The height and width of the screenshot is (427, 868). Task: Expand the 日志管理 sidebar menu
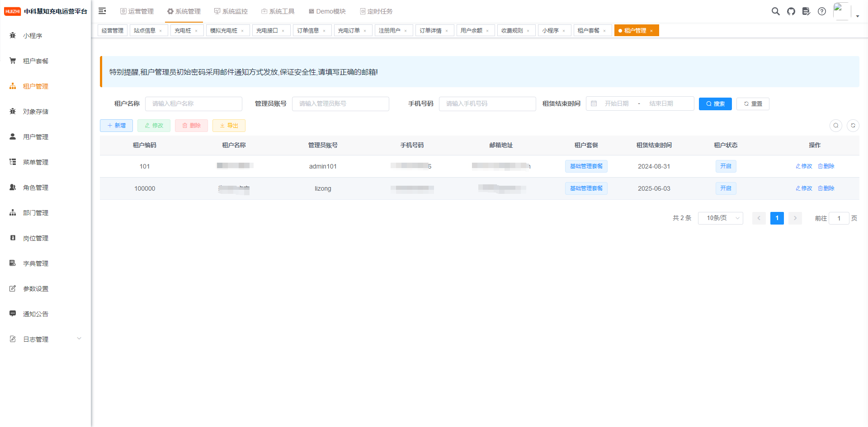(x=45, y=339)
